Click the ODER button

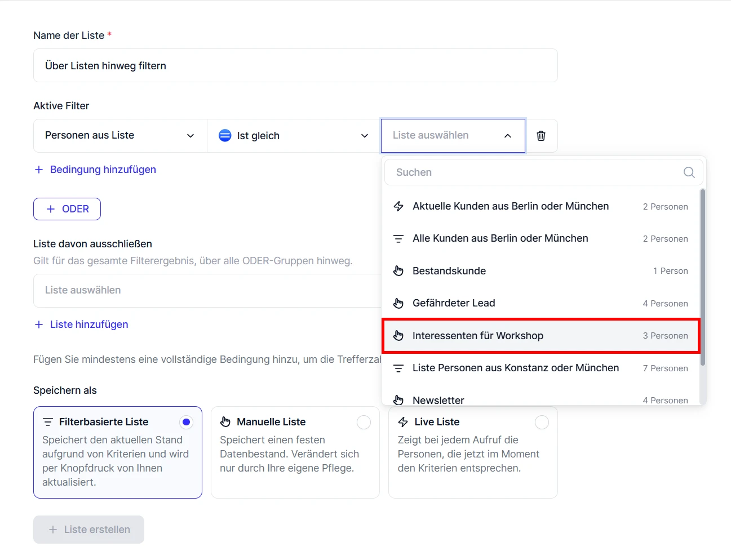coord(67,209)
